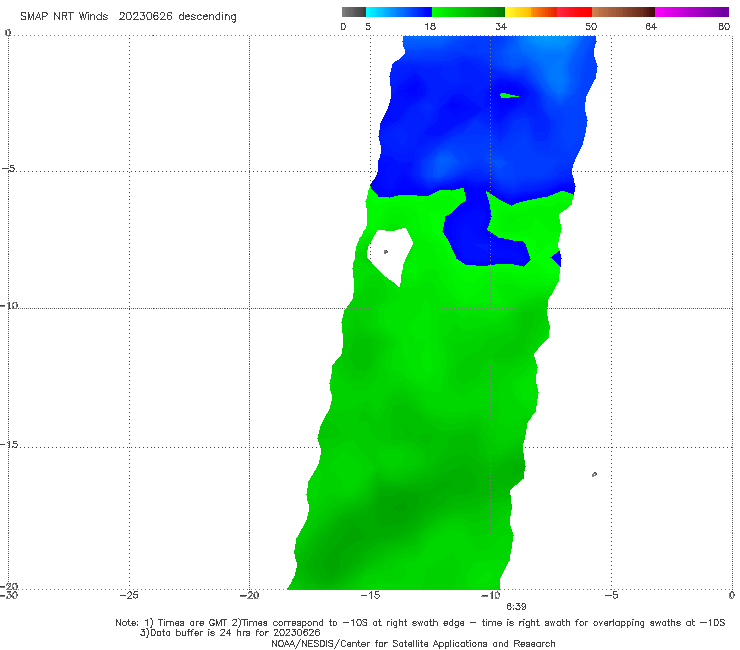Click the island marker inside the white gap
The image size is (740, 650).
click(x=386, y=252)
